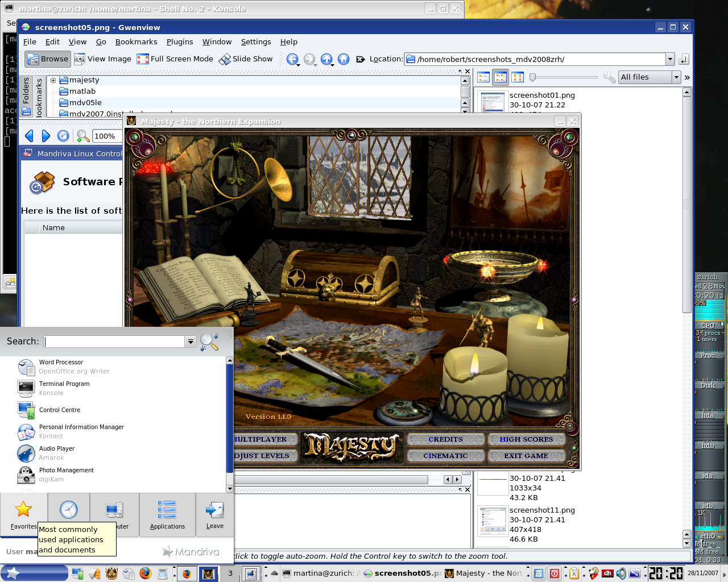Click the kickoff Search input field
Image resolution: width=728 pixels, height=582 pixels.
114,342
